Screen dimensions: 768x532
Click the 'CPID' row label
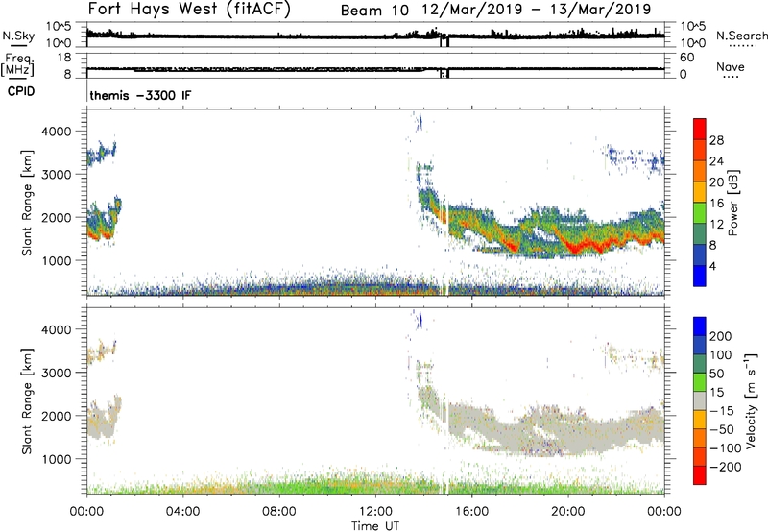(21, 91)
